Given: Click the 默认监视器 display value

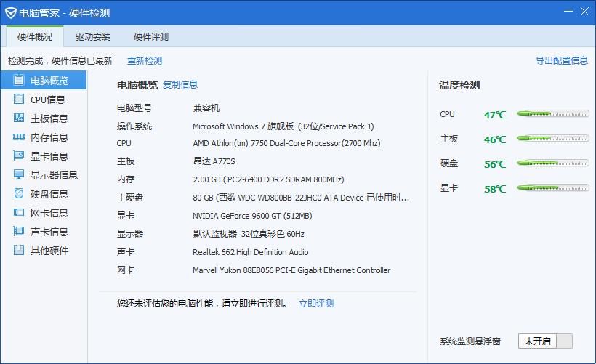Looking at the screenshot, I should (x=249, y=234).
